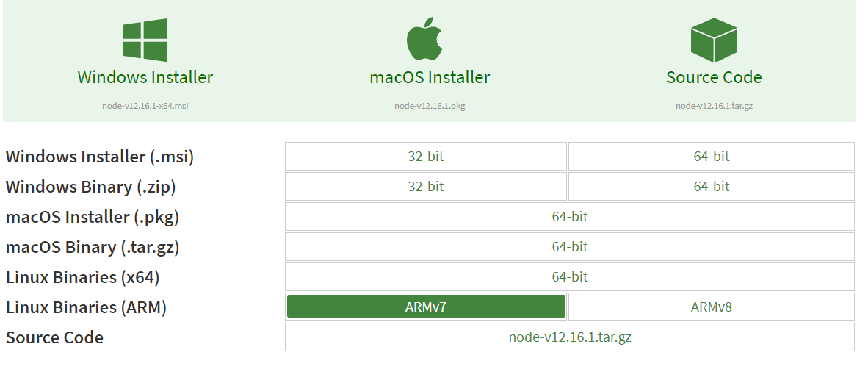The image size is (868, 369).
Task: Click the Source Code cube icon
Action: pyautogui.click(x=714, y=40)
